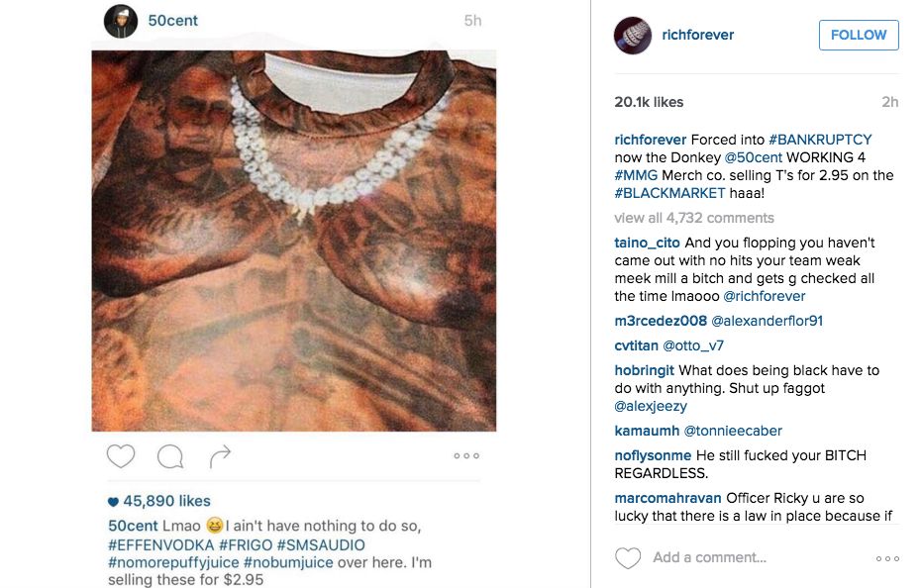Image resolution: width=921 pixels, height=588 pixels.
Task: Click into Add a comment field
Action: (x=709, y=557)
